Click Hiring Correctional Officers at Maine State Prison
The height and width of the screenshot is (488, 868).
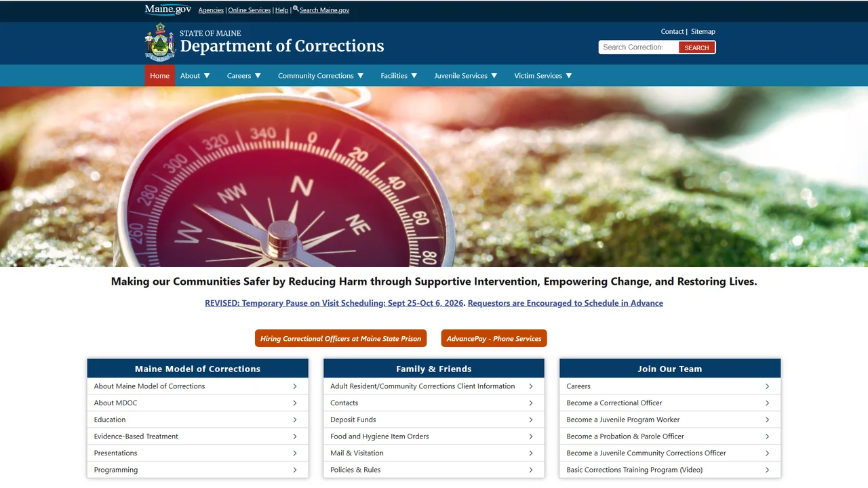[x=340, y=338]
